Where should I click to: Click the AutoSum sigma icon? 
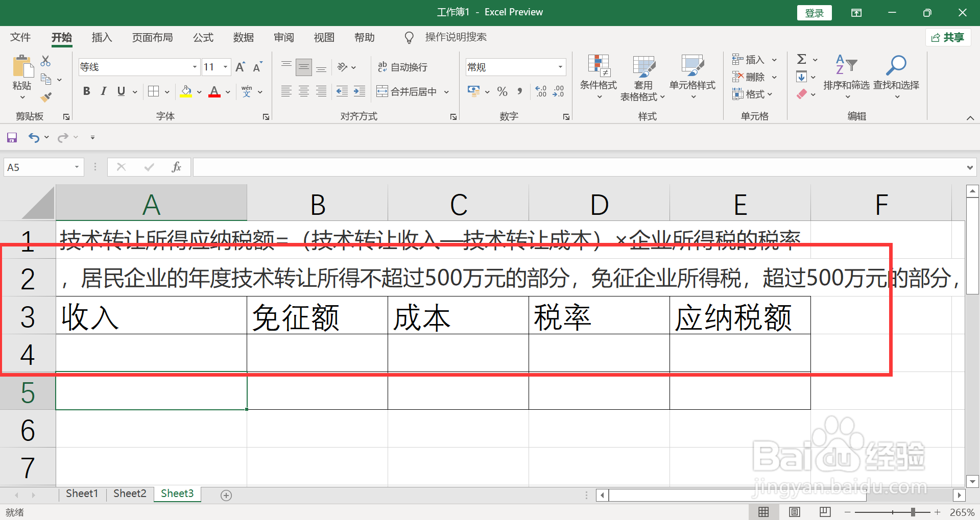pyautogui.click(x=801, y=59)
